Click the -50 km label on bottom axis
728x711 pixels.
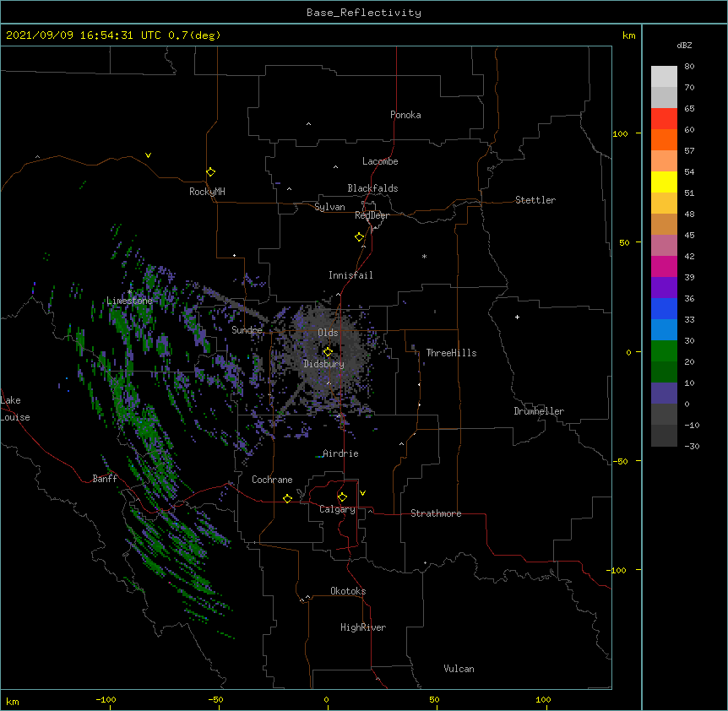215,699
